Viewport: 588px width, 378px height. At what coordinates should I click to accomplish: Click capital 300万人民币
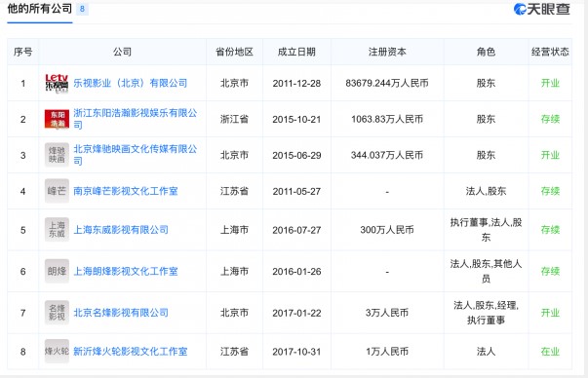(x=387, y=230)
